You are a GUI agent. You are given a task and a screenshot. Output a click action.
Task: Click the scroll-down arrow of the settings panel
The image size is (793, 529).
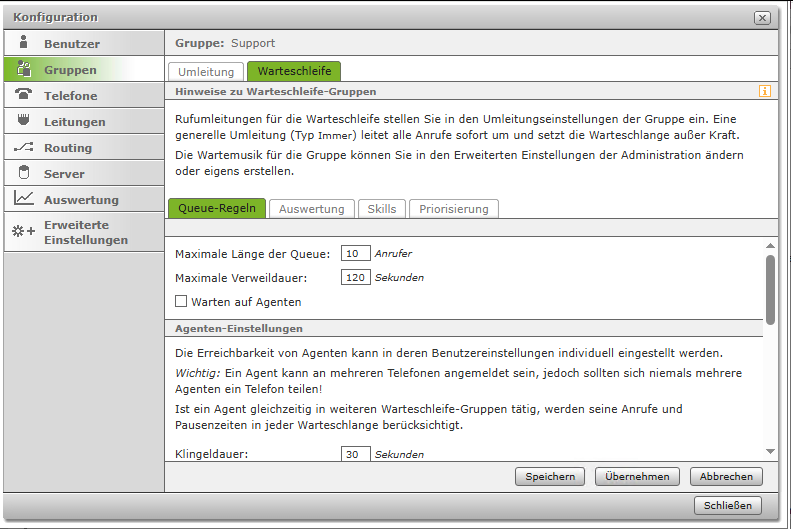[770, 452]
